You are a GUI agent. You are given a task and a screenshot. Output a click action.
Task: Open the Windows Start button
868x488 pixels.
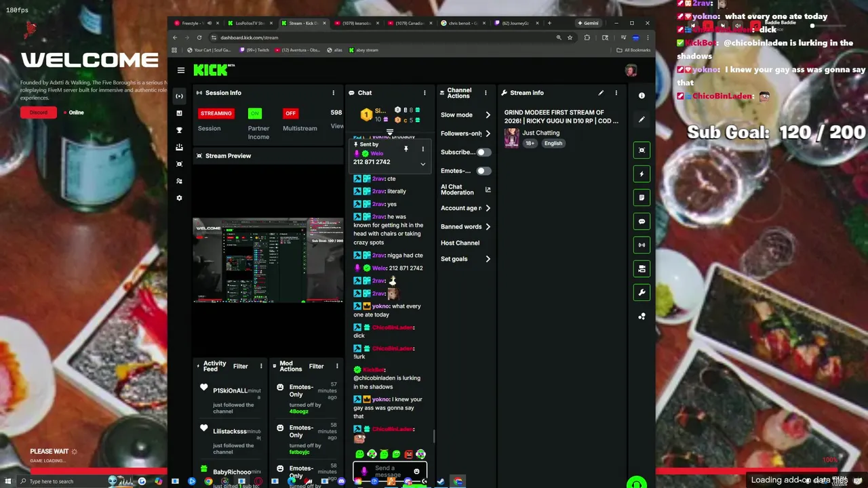click(8, 481)
